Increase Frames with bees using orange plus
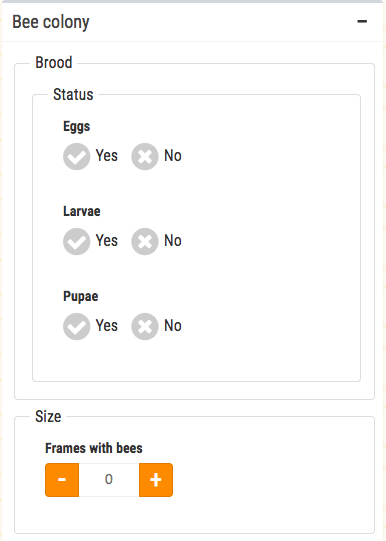Image resolution: width=386 pixels, height=541 pixels. 156,480
